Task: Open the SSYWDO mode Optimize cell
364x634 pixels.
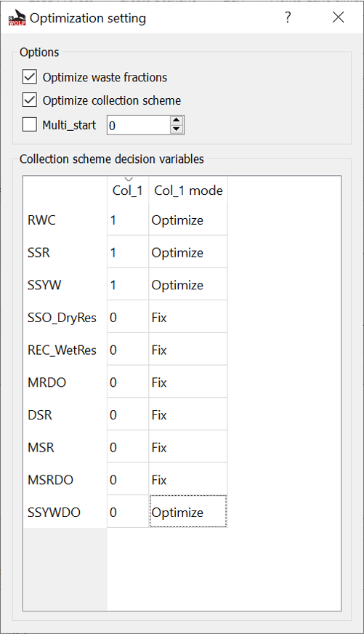Action: coord(188,512)
